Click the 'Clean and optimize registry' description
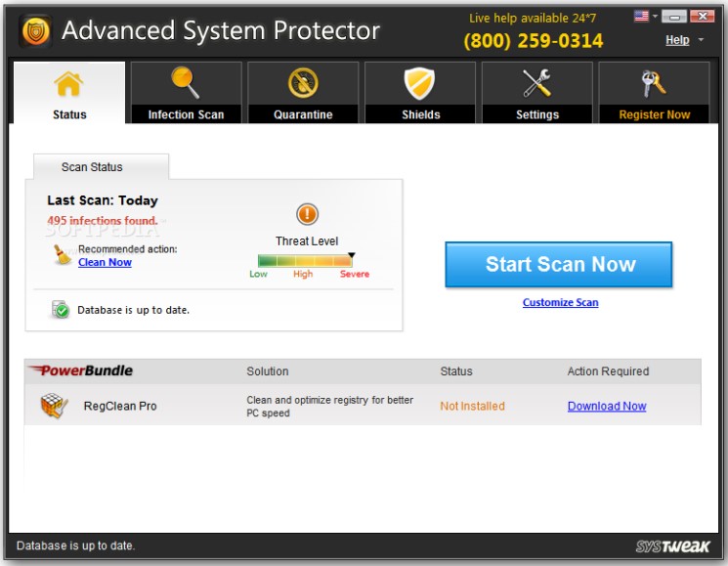The height and width of the screenshot is (566, 728). click(x=329, y=407)
